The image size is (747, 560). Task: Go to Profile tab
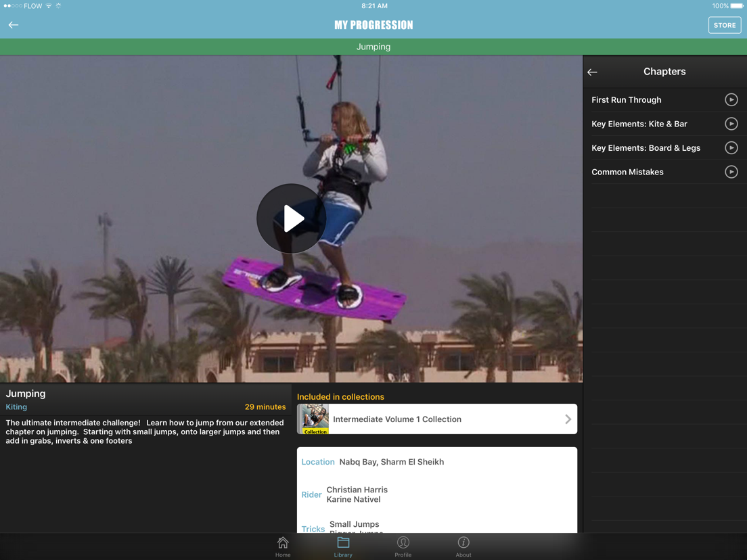click(x=403, y=547)
